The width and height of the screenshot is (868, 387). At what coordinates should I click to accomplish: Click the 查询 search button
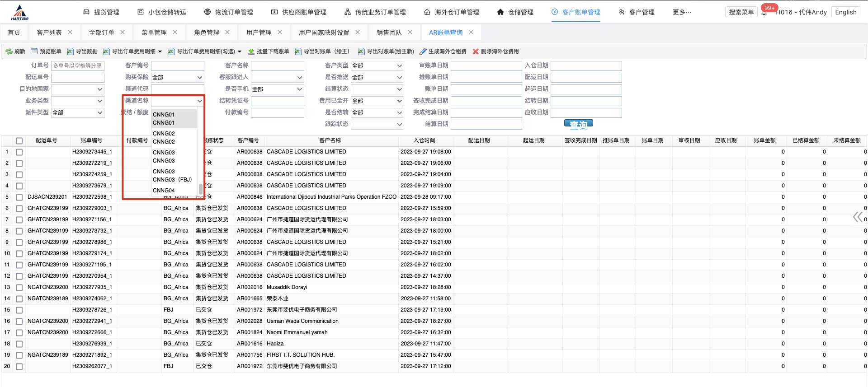click(x=578, y=124)
